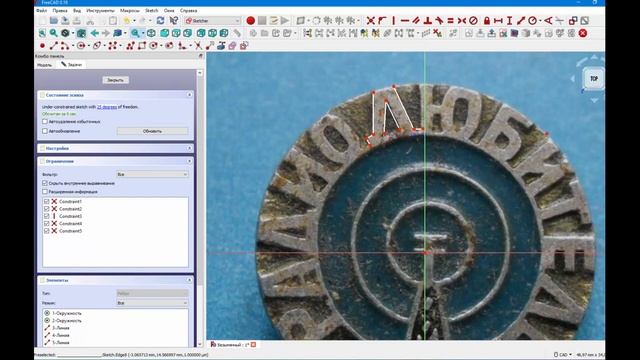Set the isometric view
This screenshot has width=640, height=360.
pos(151,33)
